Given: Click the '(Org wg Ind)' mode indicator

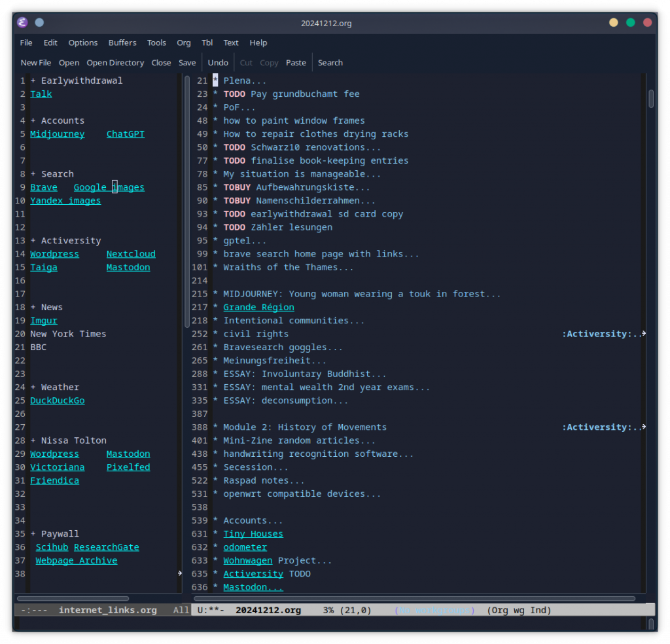Looking at the screenshot, I should 519,611.
